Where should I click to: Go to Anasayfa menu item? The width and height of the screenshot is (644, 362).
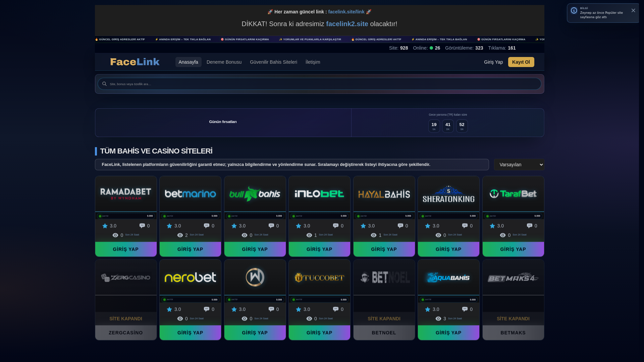coord(188,62)
